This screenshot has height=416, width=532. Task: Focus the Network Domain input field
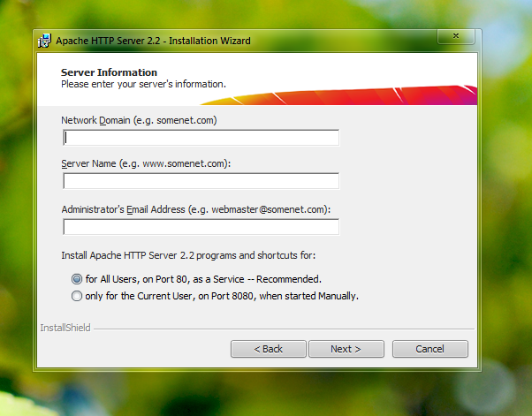201,138
